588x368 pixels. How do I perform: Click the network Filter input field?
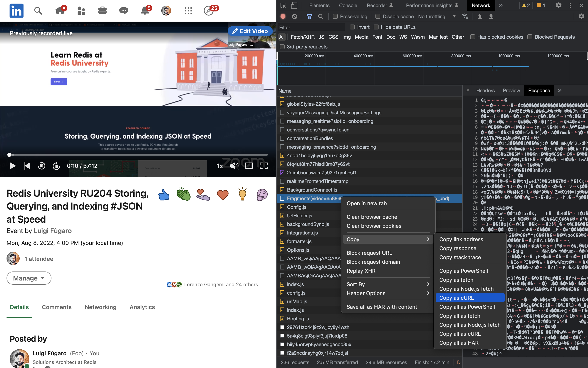click(x=311, y=27)
